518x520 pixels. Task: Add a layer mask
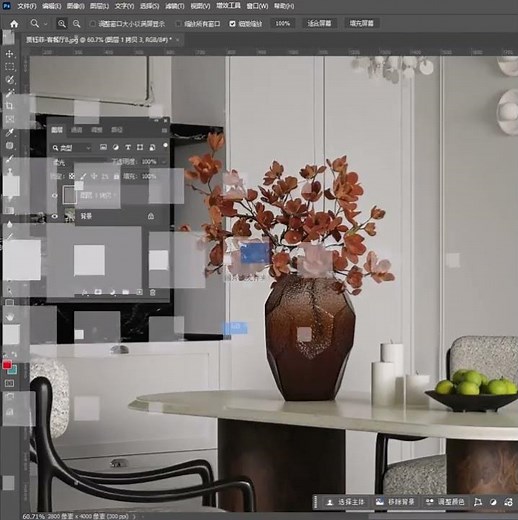click(x=98, y=292)
